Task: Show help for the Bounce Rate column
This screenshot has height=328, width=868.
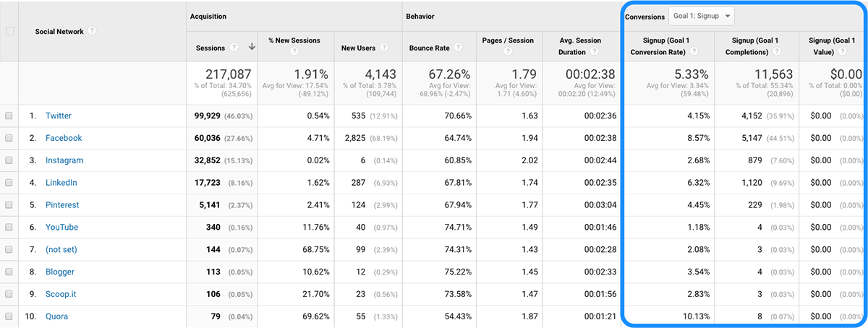Action: point(457,48)
